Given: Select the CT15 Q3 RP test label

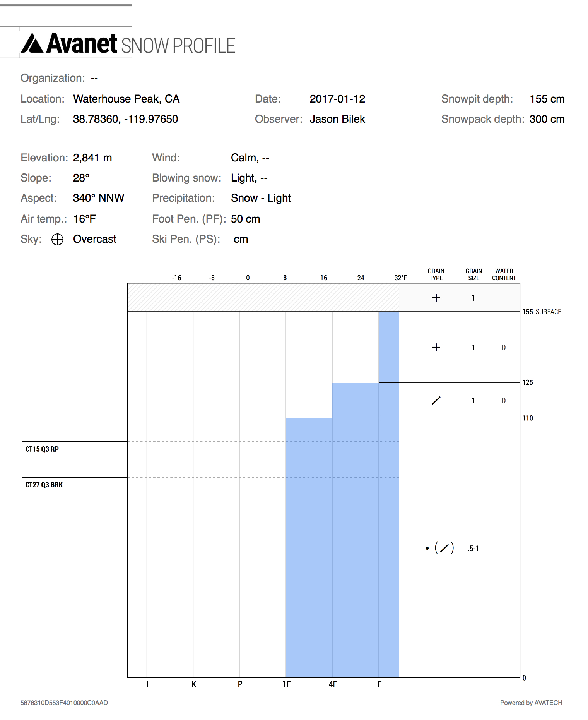Looking at the screenshot, I should (42, 449).
